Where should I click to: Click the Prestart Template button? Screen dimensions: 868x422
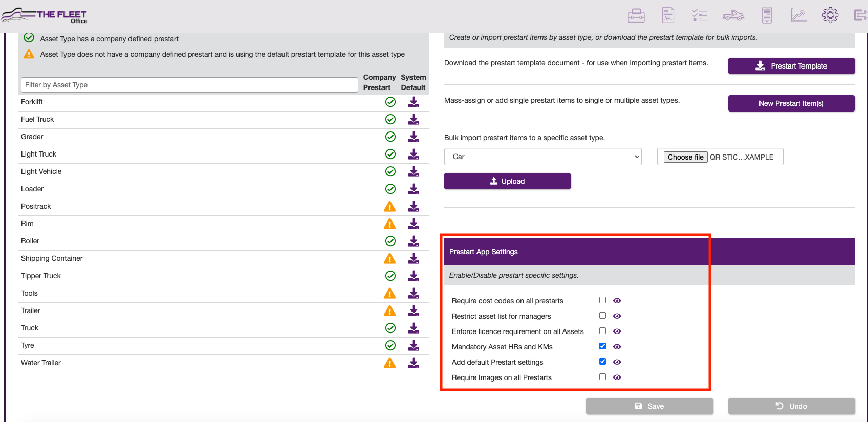click(791, 66)
